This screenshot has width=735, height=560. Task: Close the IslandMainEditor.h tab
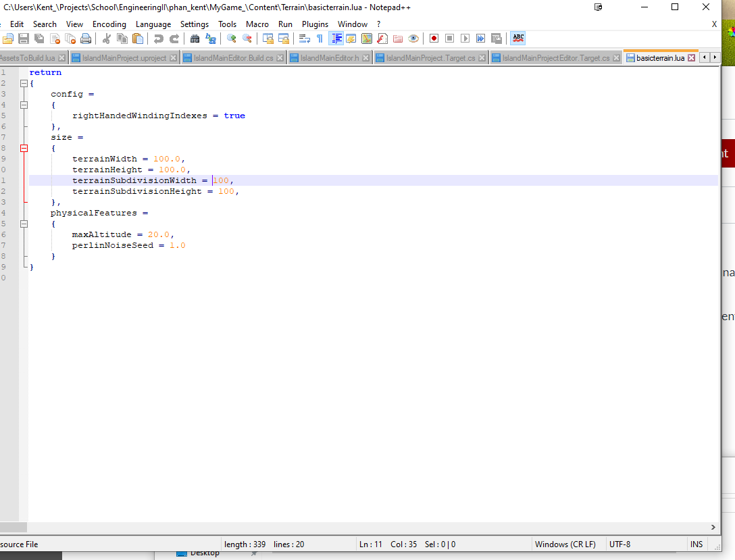[x=365, y=58]
